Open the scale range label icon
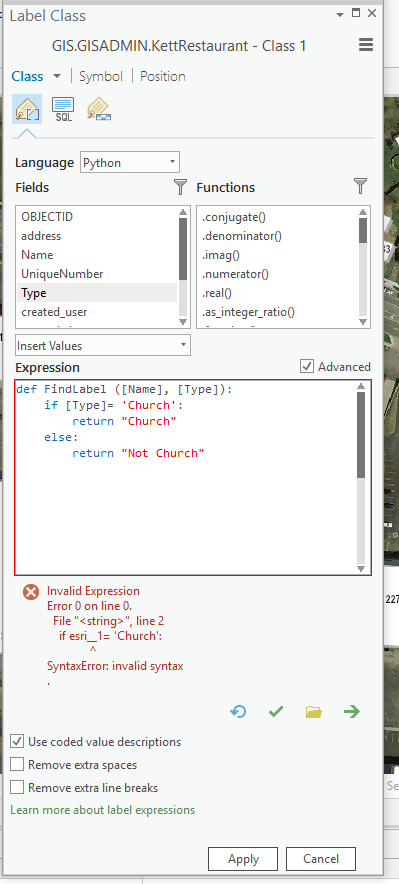The image size is (399, 884). [x=99, y=109]
